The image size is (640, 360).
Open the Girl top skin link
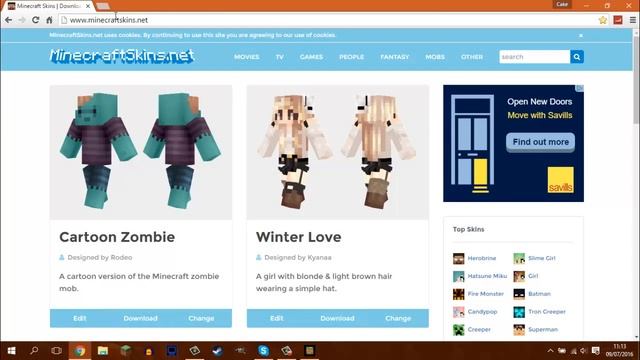pos(533,276)
